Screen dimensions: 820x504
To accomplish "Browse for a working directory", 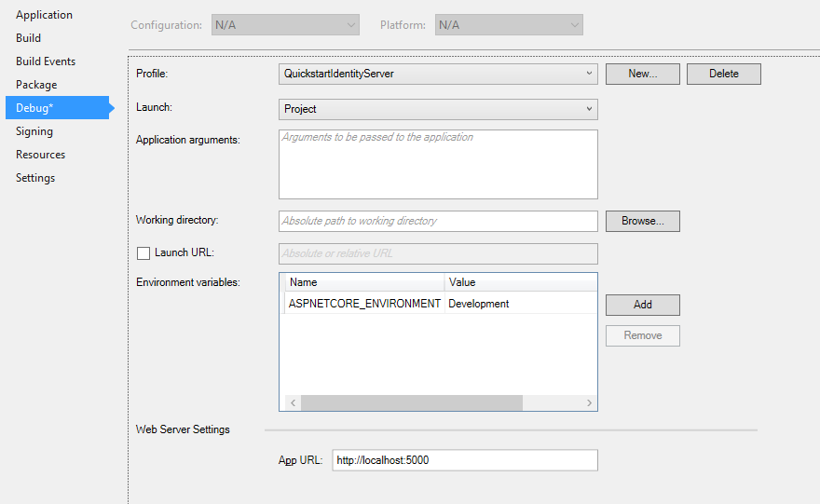I will (643, 221).
